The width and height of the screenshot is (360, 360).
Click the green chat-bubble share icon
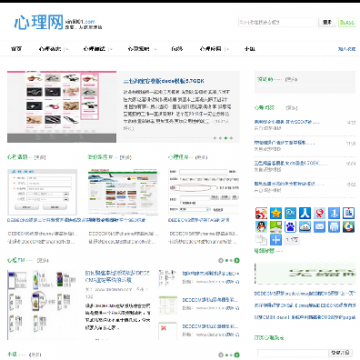[276, 227]
